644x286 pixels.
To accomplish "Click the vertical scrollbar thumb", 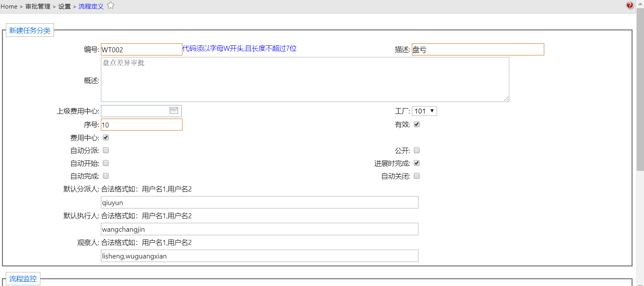I will pyautogui.click(x=640, y=90).
